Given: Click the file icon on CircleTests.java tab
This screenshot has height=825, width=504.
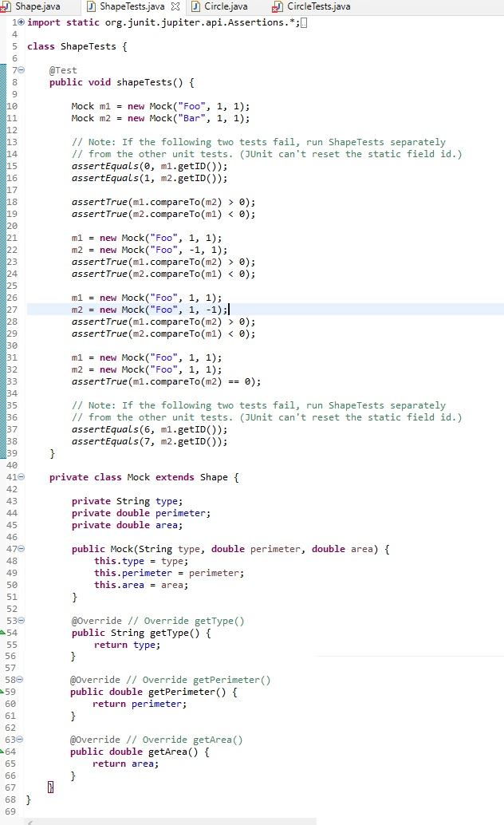Looking at the screenshot, I should (x=278, y=6).
